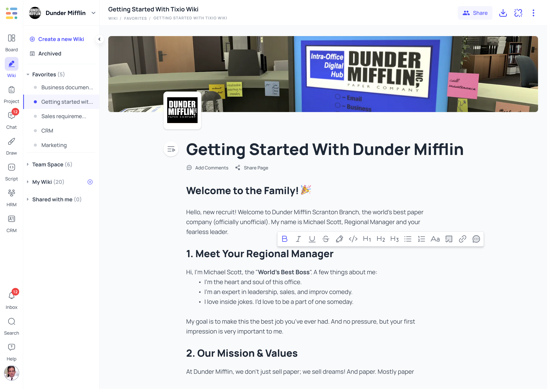Image resolution: width=550 pixels, height=392 pixels.
Task: Open Sales requirements wiki page
Action: [61, 116]
